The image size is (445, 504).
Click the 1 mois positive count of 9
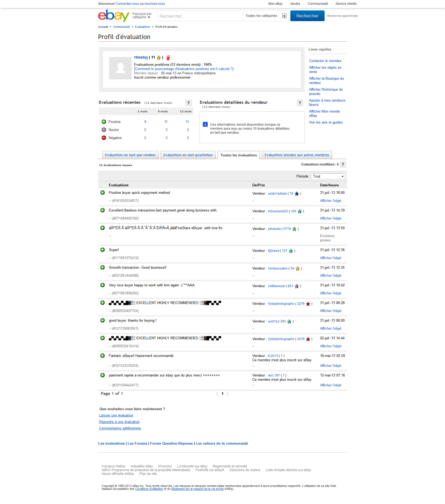coord(145,122)
